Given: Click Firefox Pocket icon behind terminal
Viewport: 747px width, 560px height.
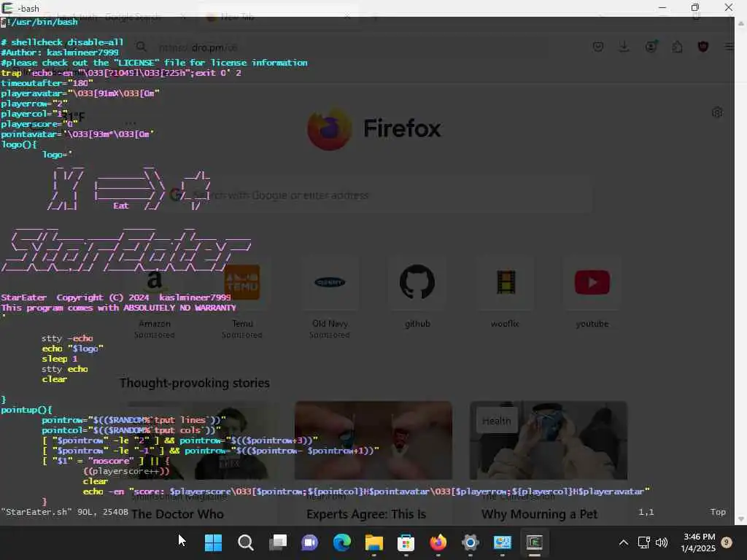Looking at the screenshot, I should pyautogui.click(x=598, y=47).
